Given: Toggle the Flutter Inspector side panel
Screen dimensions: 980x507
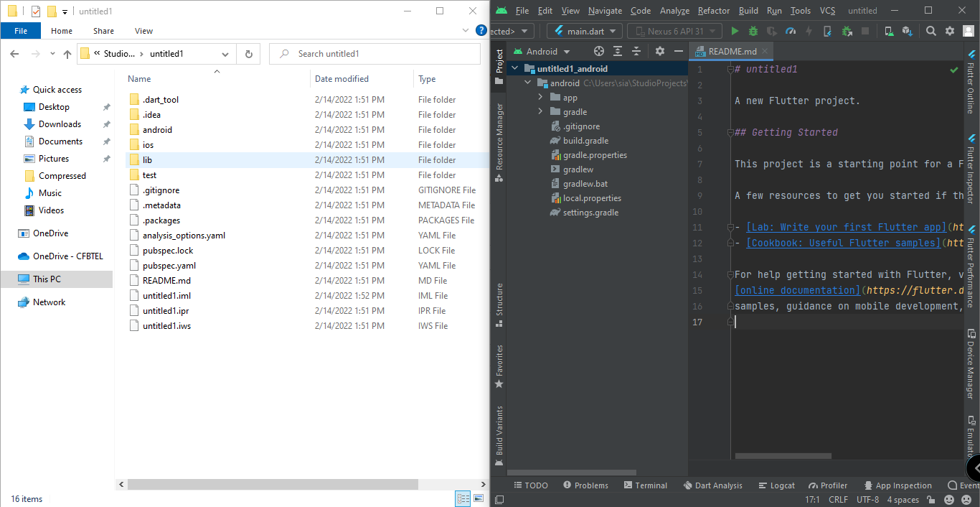Looking at the screenshot, I should pyautogui.click(x=971, y=167).
